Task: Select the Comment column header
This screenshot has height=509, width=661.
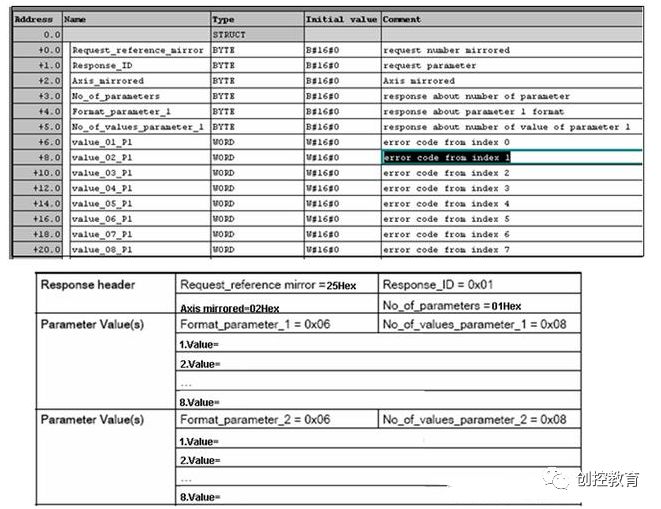Action: [x=512, y=19]
